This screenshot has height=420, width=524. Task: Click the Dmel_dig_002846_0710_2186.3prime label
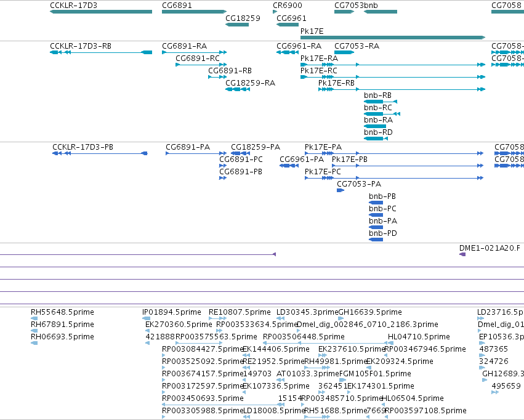pos(367,325)
